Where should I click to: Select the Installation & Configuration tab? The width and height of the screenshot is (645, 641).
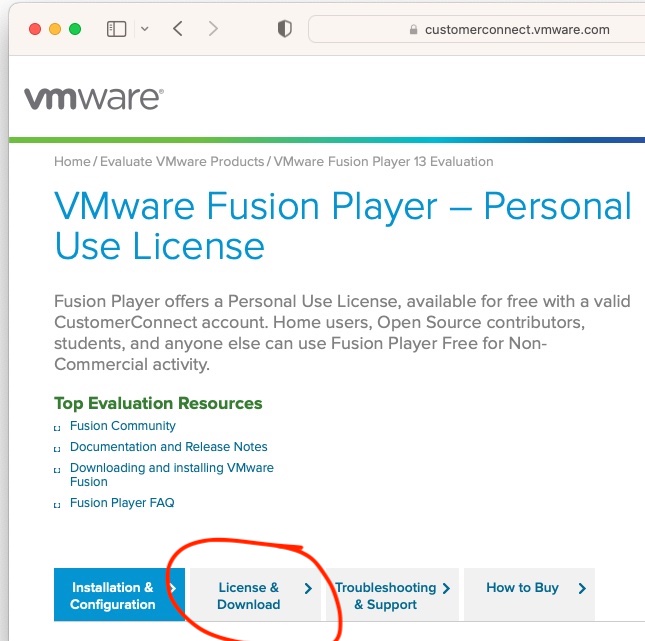pos(113,596)
